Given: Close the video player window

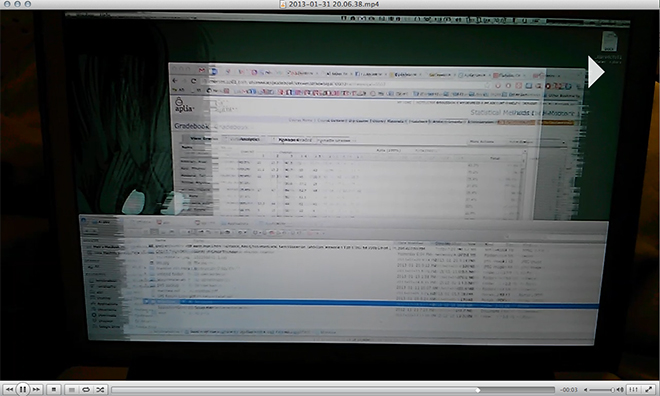Looking at the screenshot, I should [x=6, y=4].
